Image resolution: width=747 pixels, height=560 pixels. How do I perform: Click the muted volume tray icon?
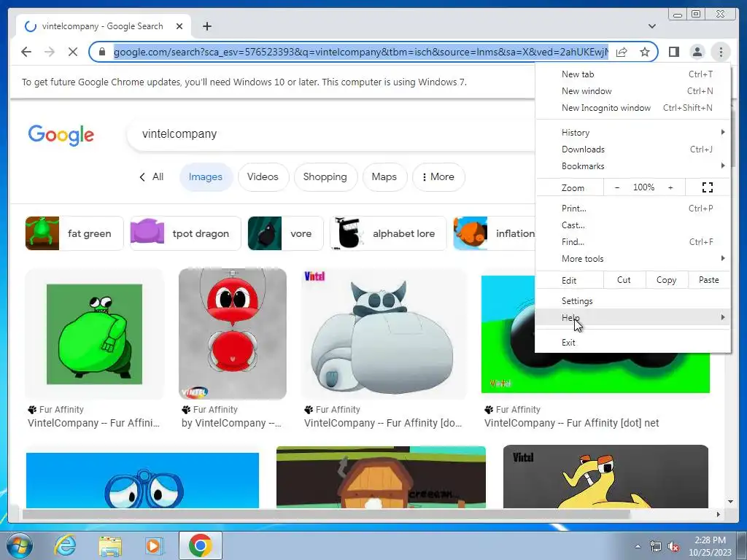tap(673, 547)
